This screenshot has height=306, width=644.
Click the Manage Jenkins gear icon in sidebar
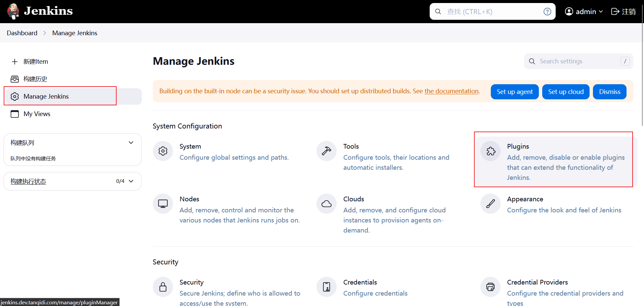point(14,96)
